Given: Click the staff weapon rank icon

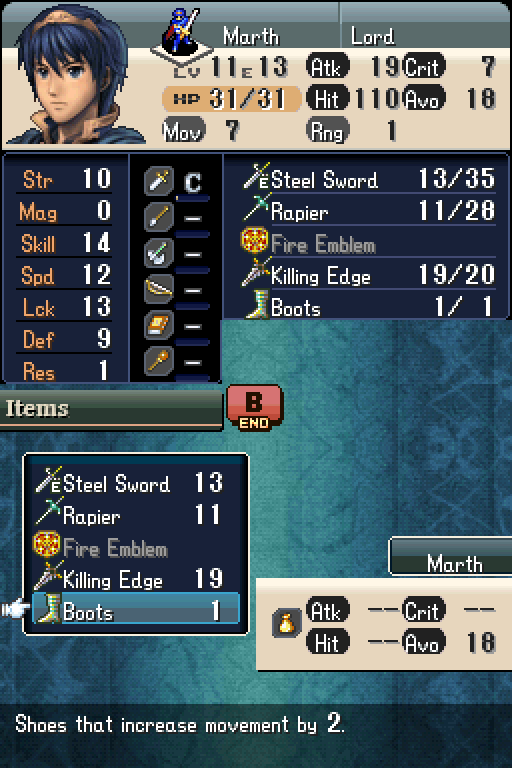Looking at the screenshot, I should (x=159, y=361).
